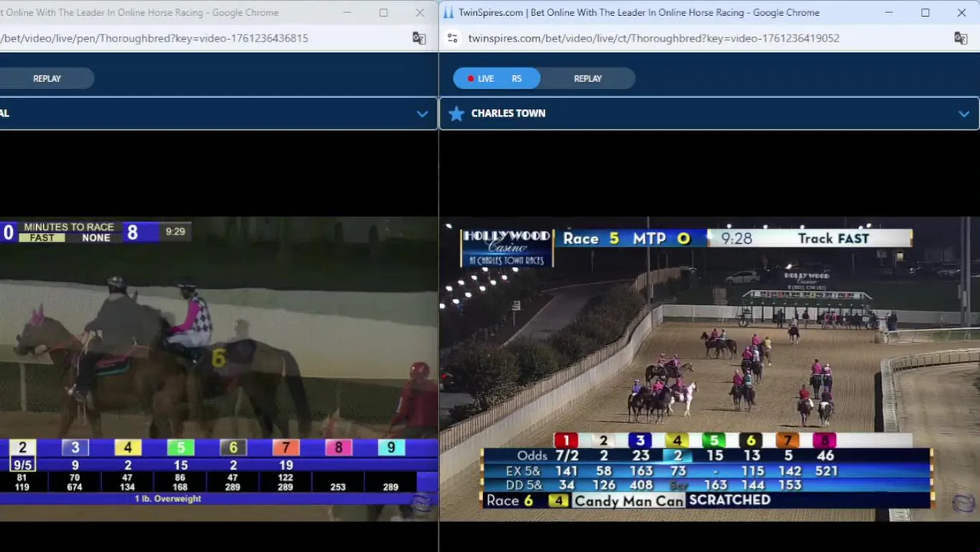
Task: Click the TwinSpires favicon in right title bar
Action: (448, 12)
